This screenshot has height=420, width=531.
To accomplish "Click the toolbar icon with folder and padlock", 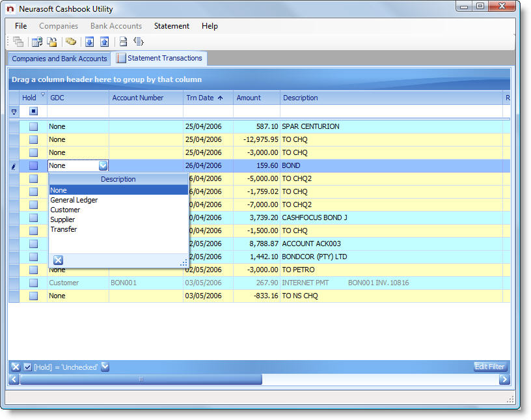I will 52,42.
